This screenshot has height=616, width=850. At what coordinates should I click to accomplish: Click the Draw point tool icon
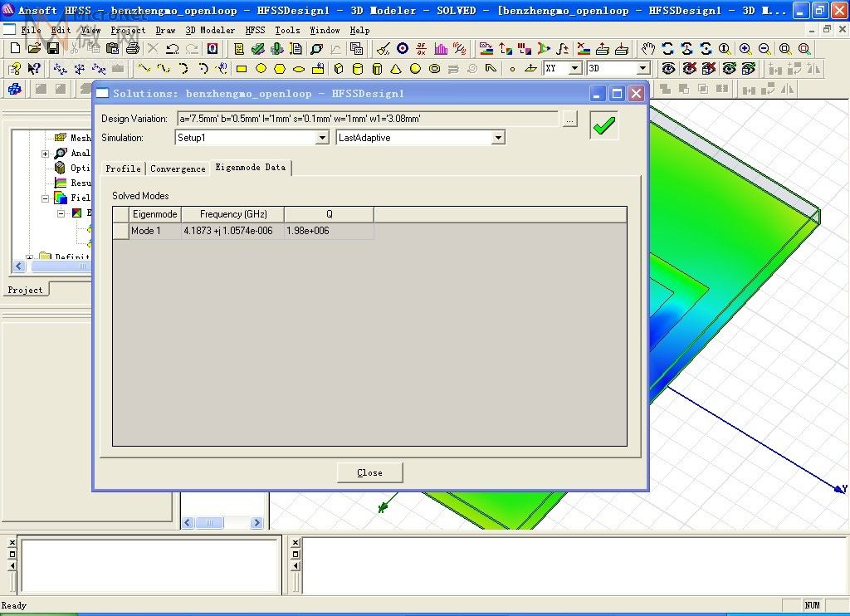(x=512, y=69)
